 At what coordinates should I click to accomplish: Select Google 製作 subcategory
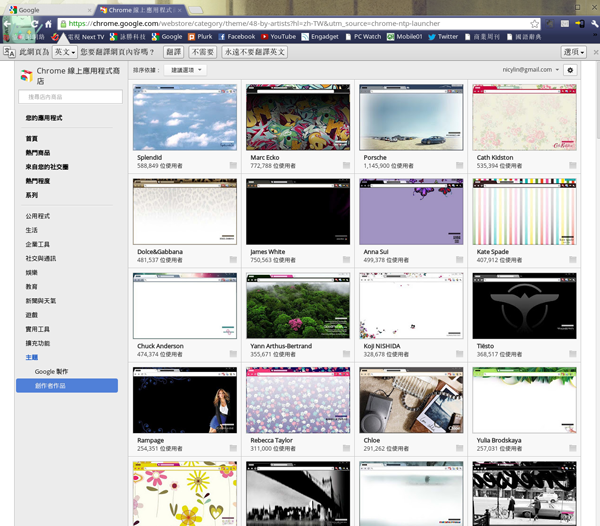[51, 371]
